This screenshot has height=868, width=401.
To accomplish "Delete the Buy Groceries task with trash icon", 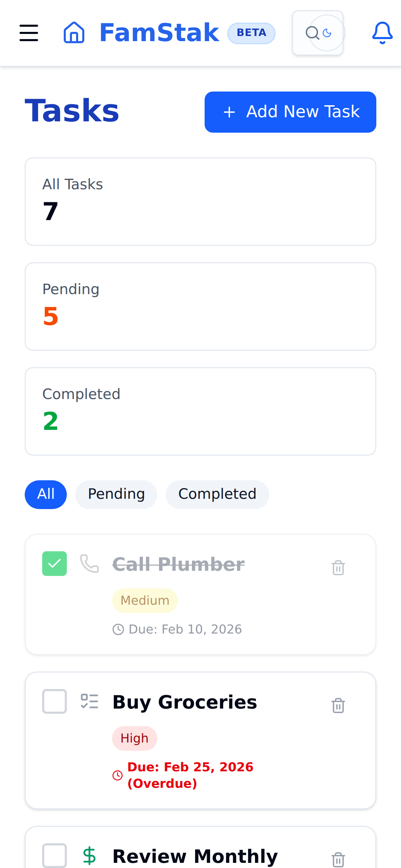I will pyautogui.click(x=338, y=706).
